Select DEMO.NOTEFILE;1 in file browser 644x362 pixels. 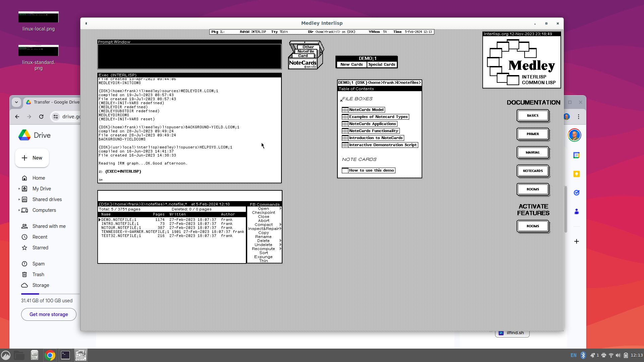pyautogui.click(x=119, y=220)
